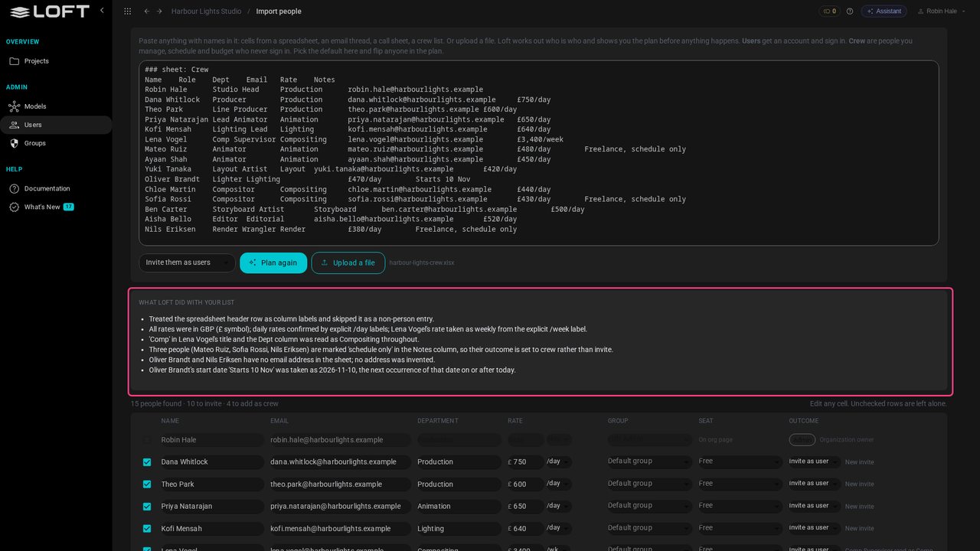The image size is (980, 551).
Task: Select Users in the sidebar
Action: click(x=56, y=125)
